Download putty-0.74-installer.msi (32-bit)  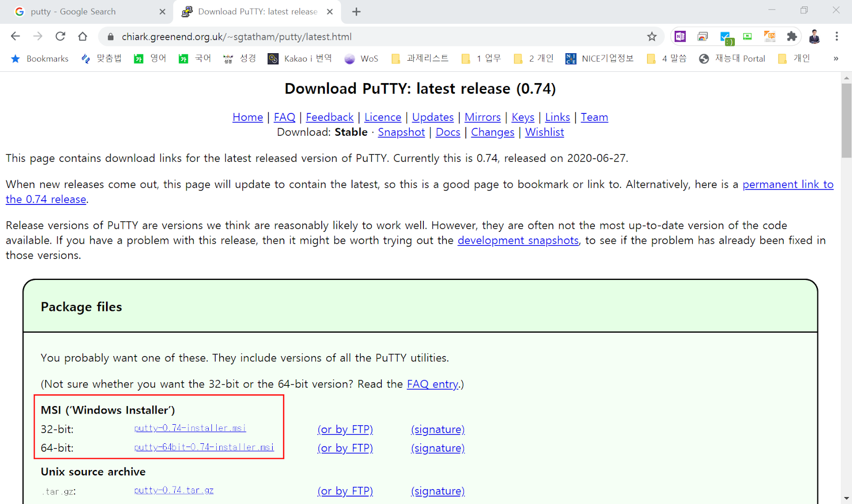190,428
